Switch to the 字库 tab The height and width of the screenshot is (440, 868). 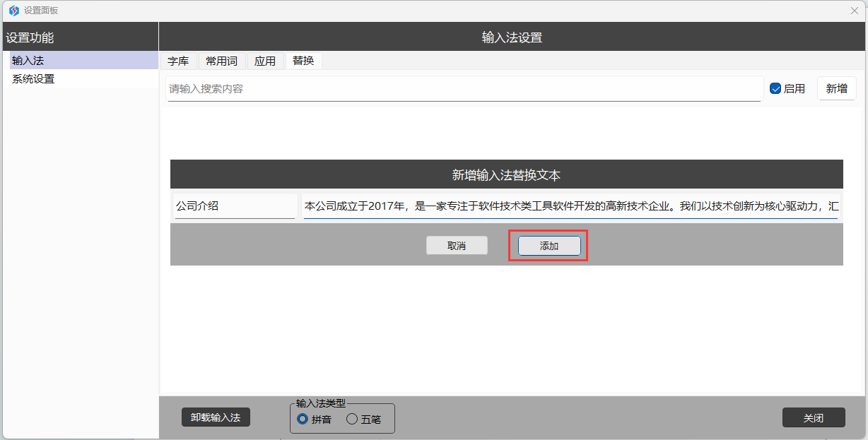tap(178, 61)
